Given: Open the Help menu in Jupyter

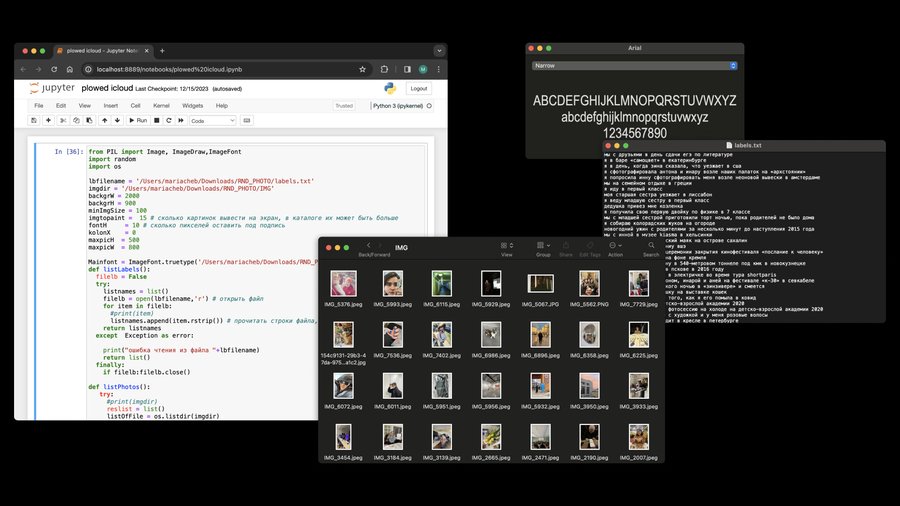Looking at the screenshot, I should (222, 106).
